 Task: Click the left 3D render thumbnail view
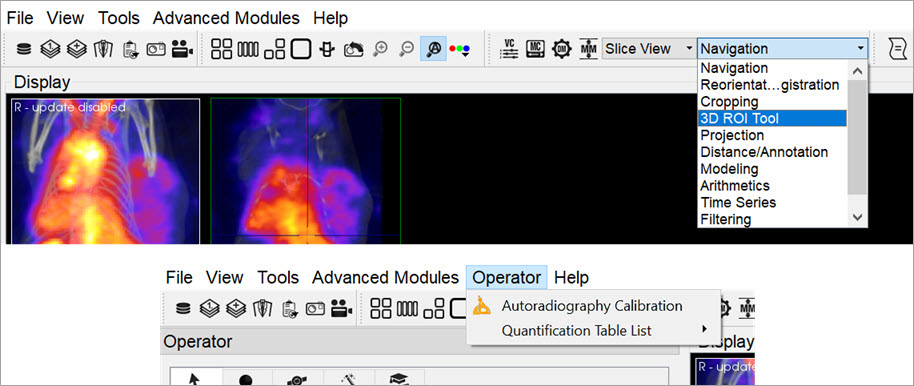pyautogui.click(x=106, y=171)
